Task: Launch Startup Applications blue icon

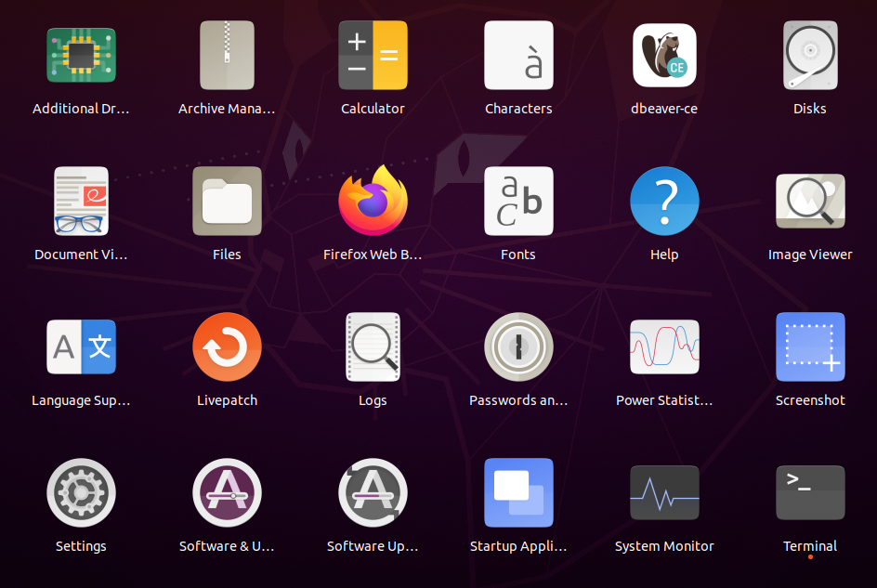Action: (x=518, y=493)
